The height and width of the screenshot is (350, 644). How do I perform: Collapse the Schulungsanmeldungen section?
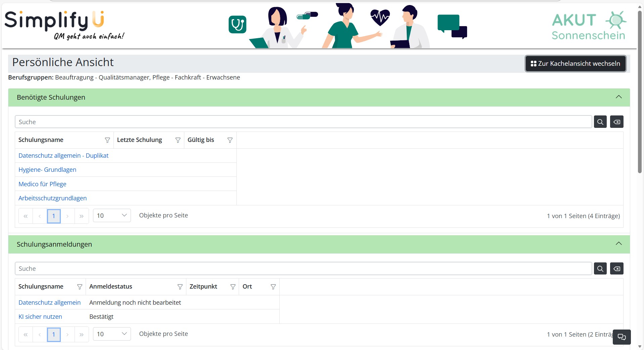coord(618,244)
